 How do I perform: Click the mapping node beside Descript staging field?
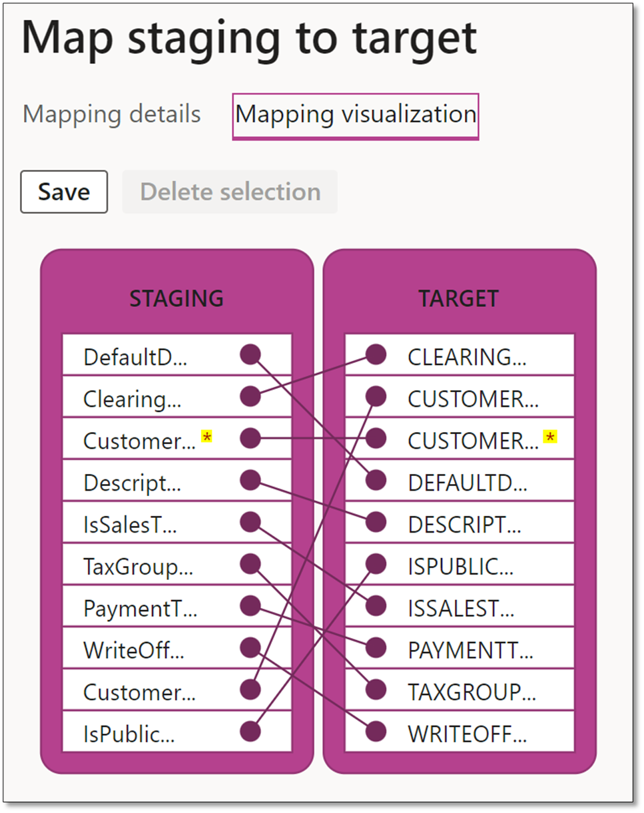tap(250, 480)
